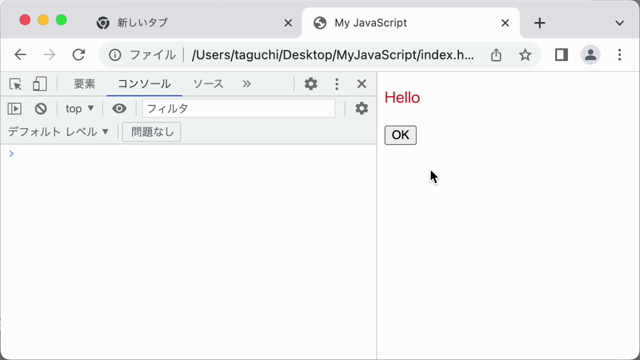Click the macOS yellow minimize button
Viewport: 640px width, 360px height.
point(43,20)
